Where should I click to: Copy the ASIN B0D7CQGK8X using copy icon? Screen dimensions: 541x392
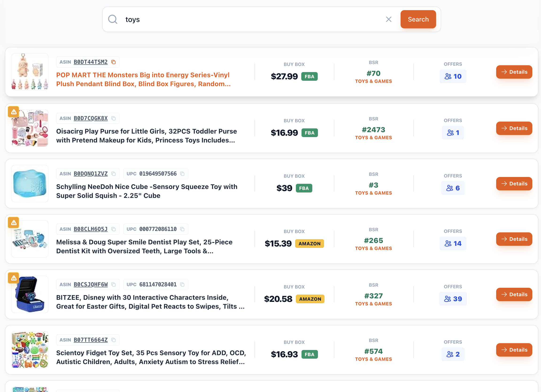point(113,118)
